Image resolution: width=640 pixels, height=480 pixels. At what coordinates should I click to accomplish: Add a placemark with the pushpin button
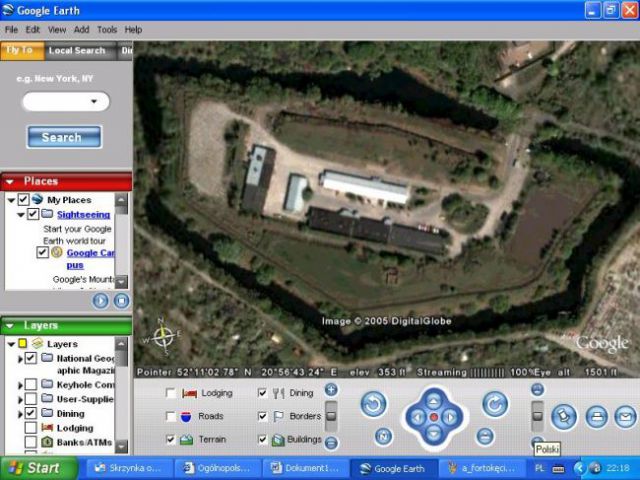coord(564,417)
